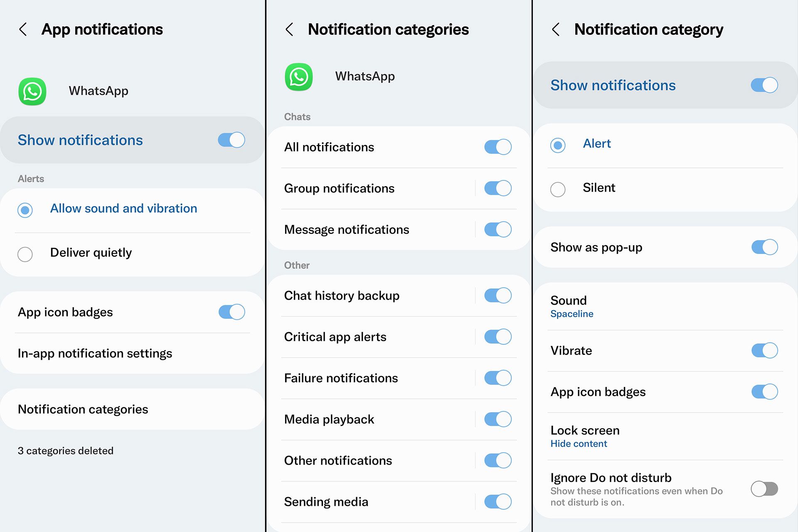Viewport: 798px width, 532px height.
Task: Go back from Notification category screen
Action: [556, 30]
